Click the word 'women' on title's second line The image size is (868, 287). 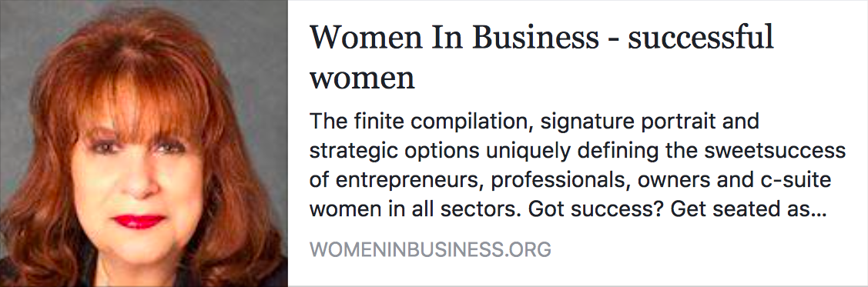(362, 78)
